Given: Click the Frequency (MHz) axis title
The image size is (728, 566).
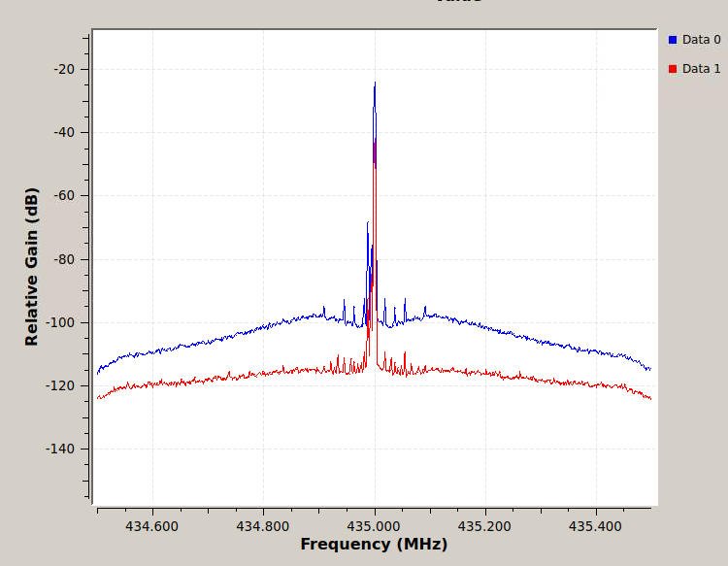Looking at the screenshot, I should (x=374, y=545).
